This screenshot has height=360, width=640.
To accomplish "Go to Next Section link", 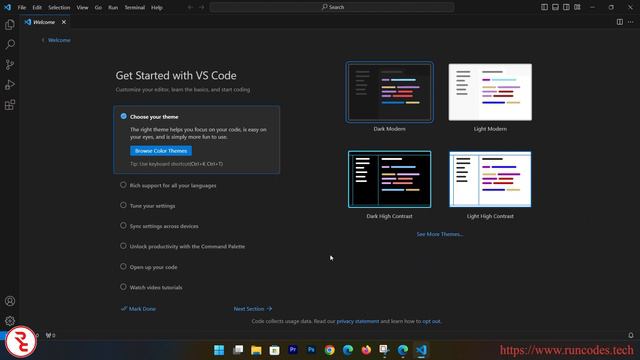I will tap(253, 309).
